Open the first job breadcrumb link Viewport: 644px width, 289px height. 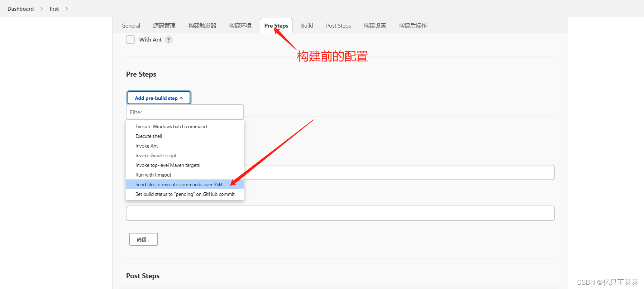[x=54, y=9]
